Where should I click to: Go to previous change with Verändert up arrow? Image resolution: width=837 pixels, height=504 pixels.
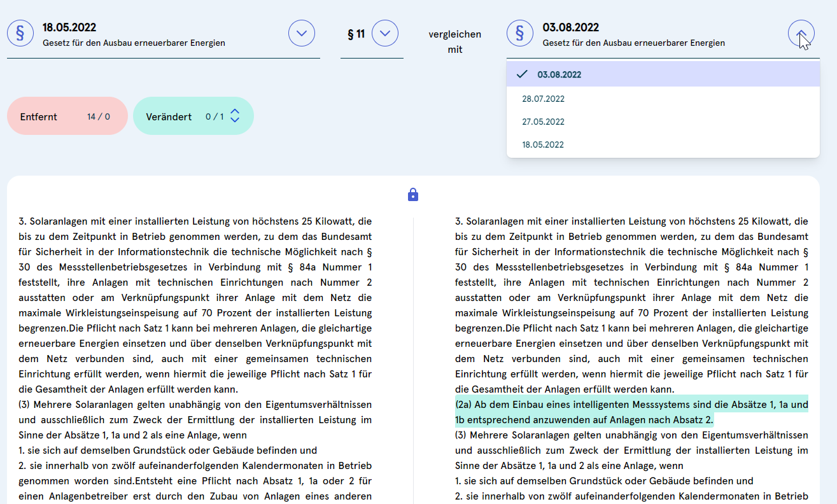[235, 111]
